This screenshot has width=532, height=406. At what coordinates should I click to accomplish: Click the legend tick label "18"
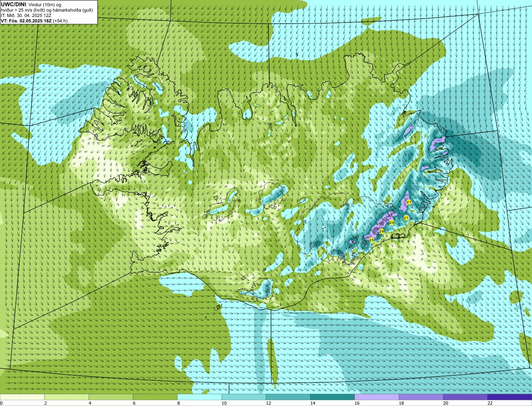click(x=401, y=403)
